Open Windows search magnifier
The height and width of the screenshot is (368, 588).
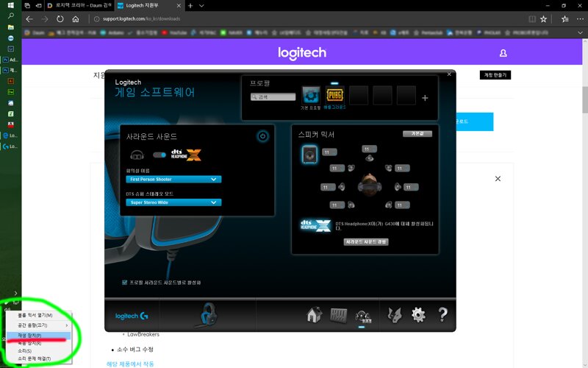(10, 15)
